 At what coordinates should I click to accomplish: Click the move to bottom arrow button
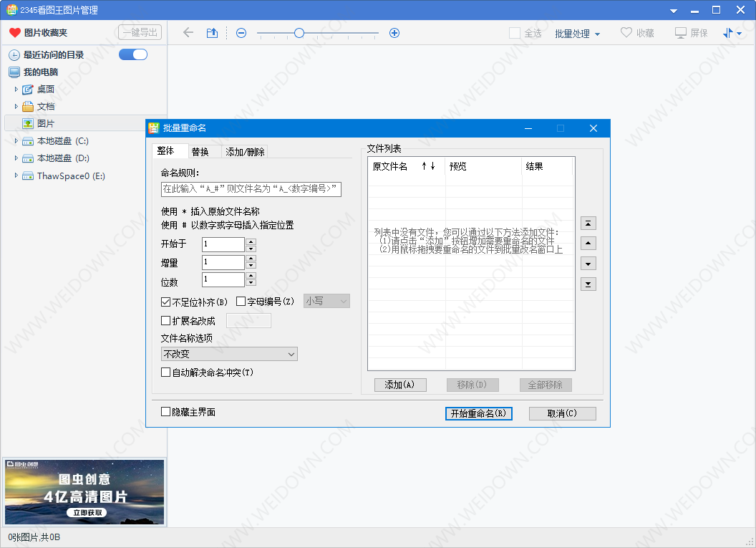(x=588, y=284)
